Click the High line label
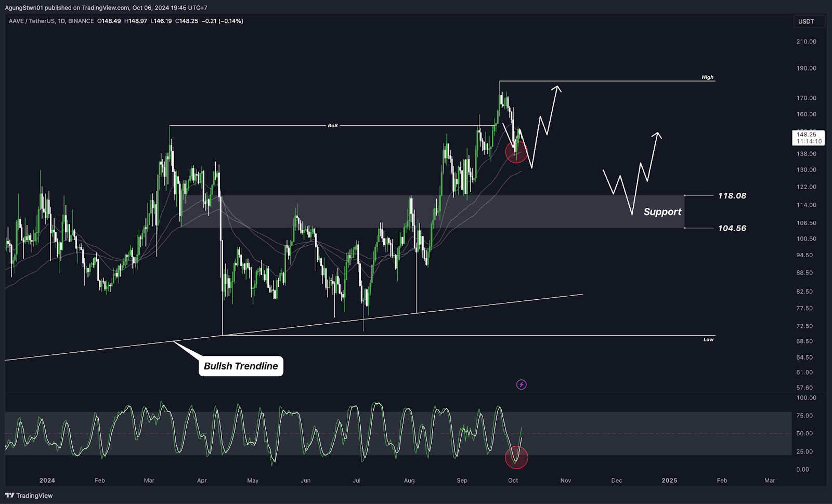Image resolution: width=832 pixels, height=504 pixels. click(708, 77)
